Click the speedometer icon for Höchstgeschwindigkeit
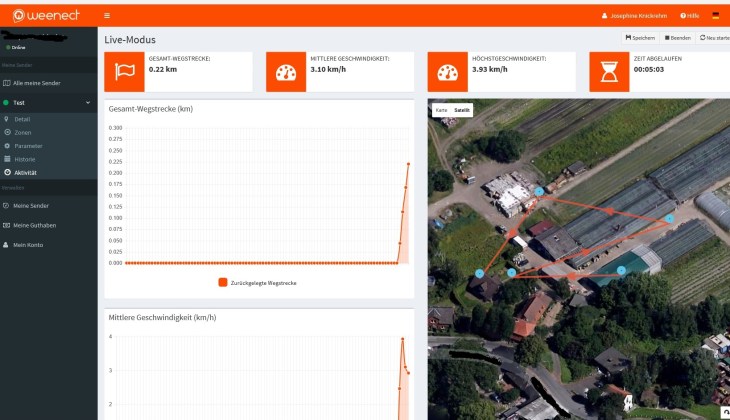Screen dimensions: 730x420 tap(449, 73)
